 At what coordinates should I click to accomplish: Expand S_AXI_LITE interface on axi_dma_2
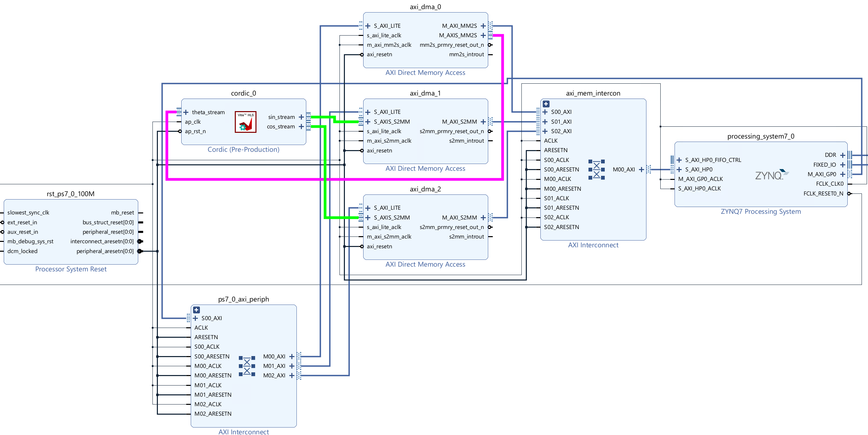pos(368,208)
